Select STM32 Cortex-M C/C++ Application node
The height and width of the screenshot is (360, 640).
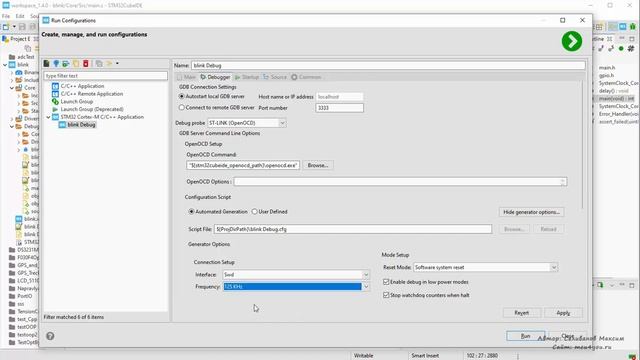coord(102,117)
